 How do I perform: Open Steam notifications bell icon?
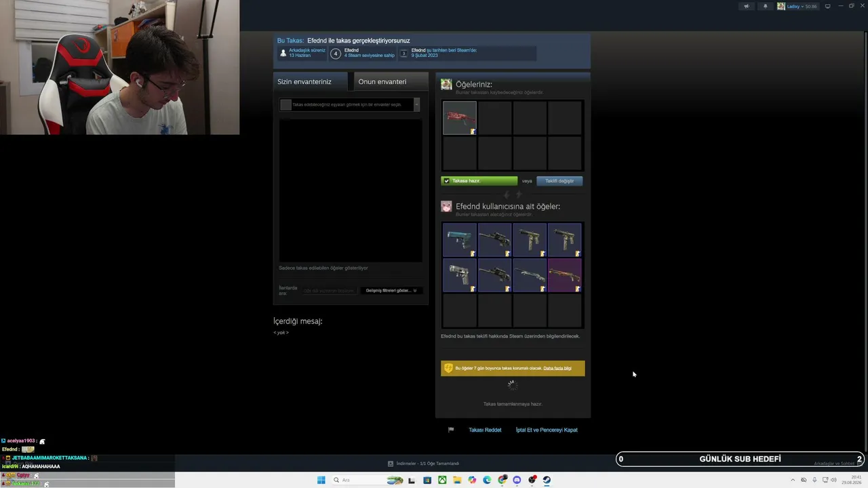pos(766,6)
